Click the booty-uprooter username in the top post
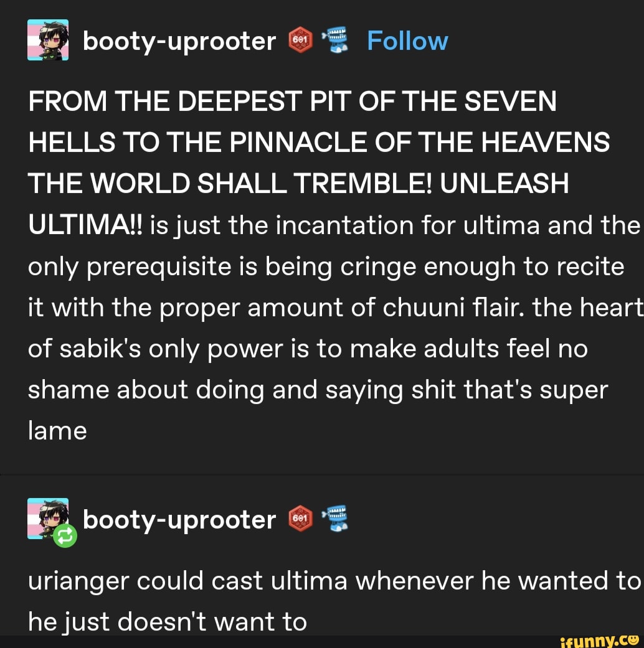This screenshot has height=648, width=644. coord(179,40)
